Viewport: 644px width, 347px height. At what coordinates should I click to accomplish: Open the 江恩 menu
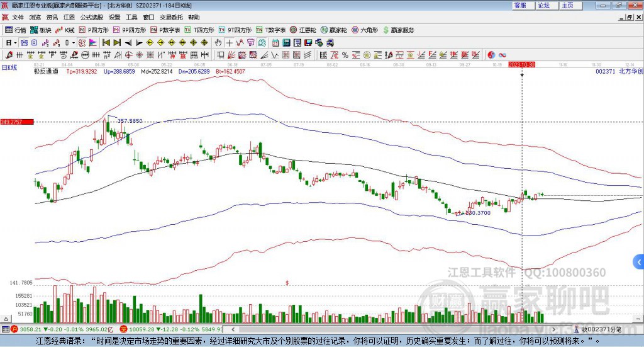[x=69, y=17]
